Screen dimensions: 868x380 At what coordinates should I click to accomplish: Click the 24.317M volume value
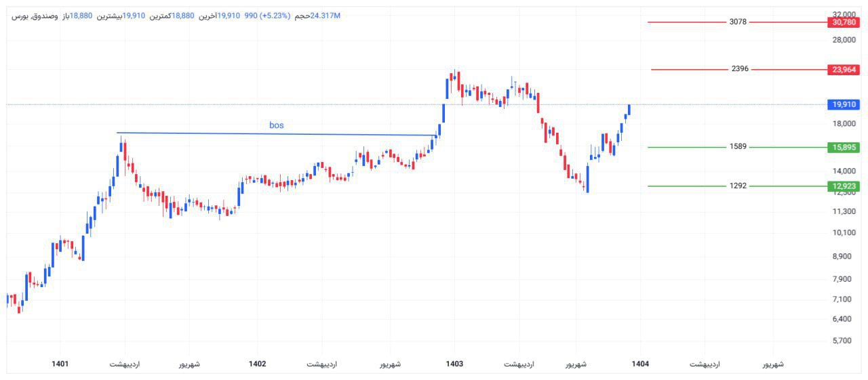325,16
